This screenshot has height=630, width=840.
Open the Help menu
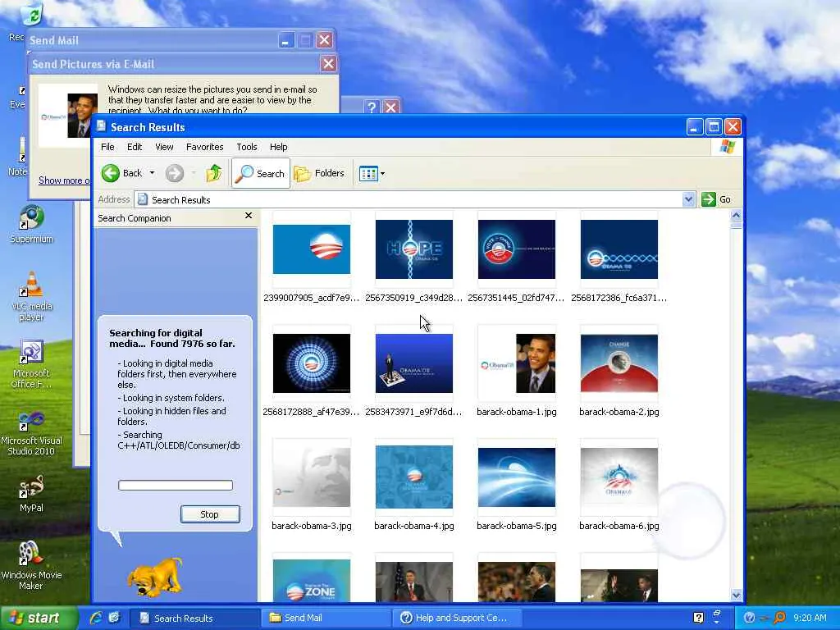[x=278, y=147]
